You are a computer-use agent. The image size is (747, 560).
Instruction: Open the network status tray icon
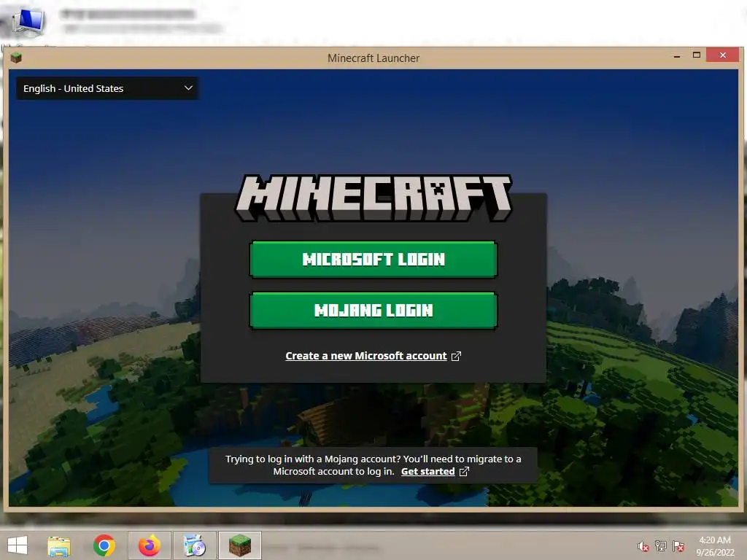[x=661, y=546]
